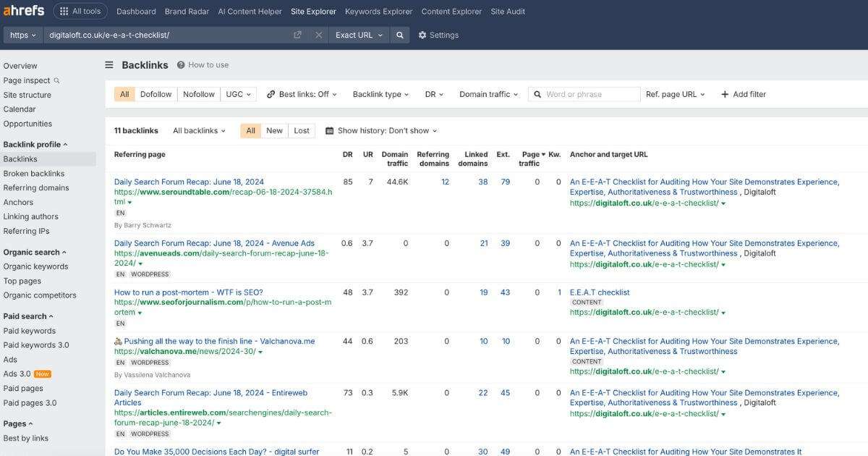Click linked domains value 38
This screenshot has height=456, width=868.
483,182
